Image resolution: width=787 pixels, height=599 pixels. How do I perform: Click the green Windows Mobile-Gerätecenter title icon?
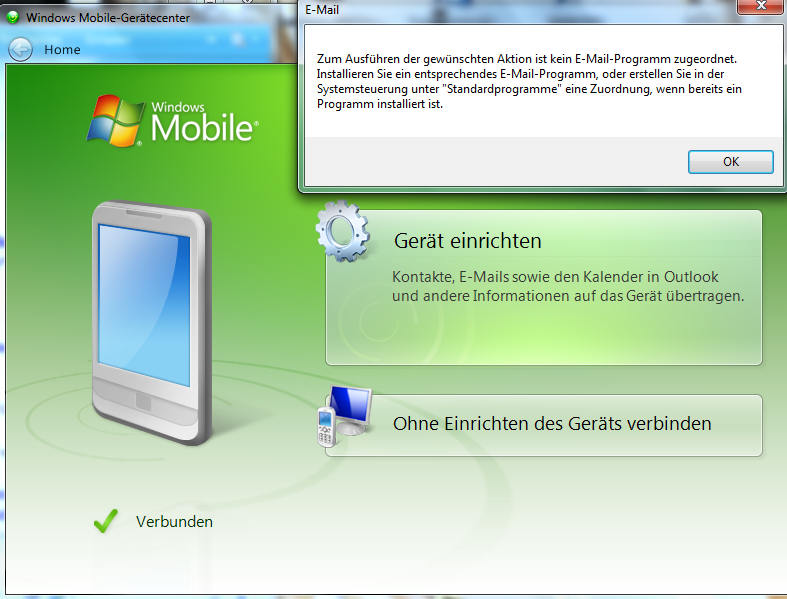(13, 18)
